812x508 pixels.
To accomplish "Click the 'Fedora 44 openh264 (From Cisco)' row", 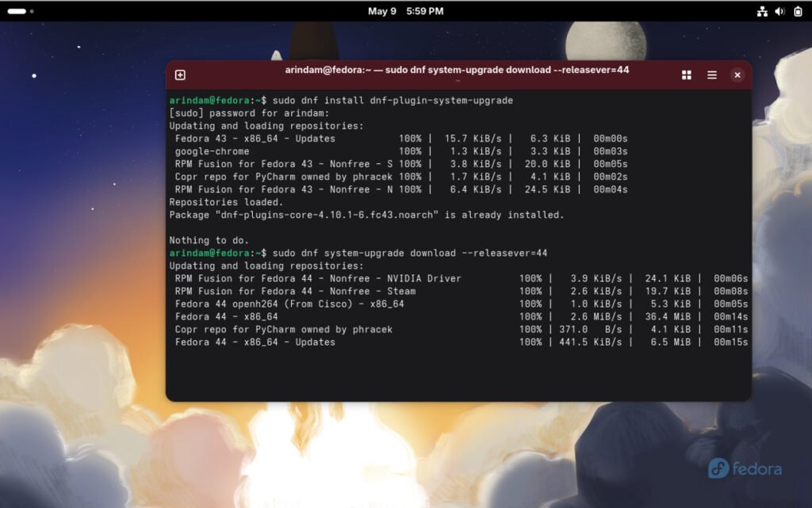I will [x=461, y=304].
